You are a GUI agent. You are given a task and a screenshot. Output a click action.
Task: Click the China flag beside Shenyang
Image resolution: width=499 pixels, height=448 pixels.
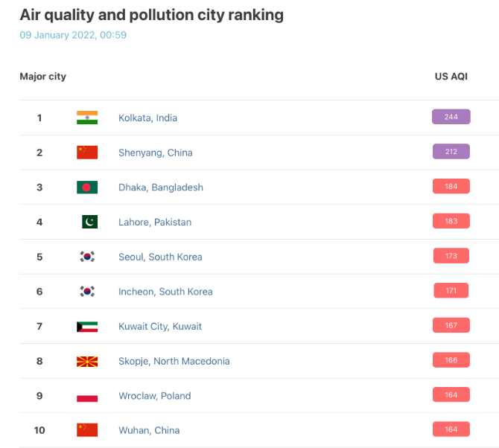coord(87,153)
